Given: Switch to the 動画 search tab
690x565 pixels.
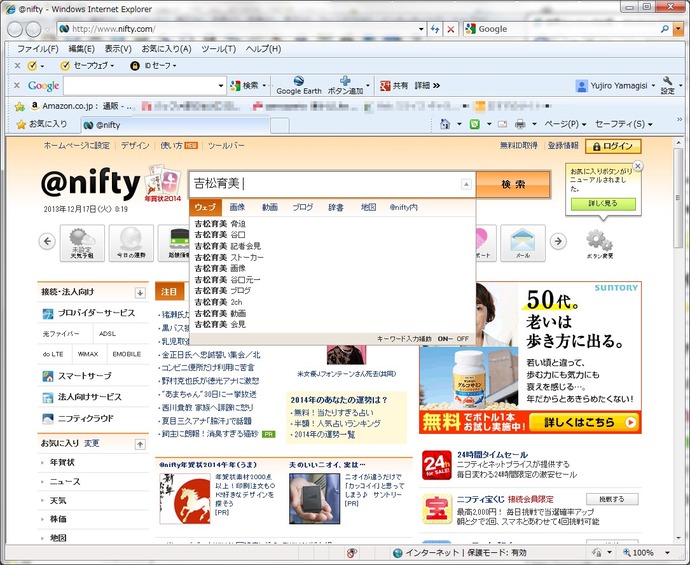Looking at the screenshot, I should [x=270, y=207].
